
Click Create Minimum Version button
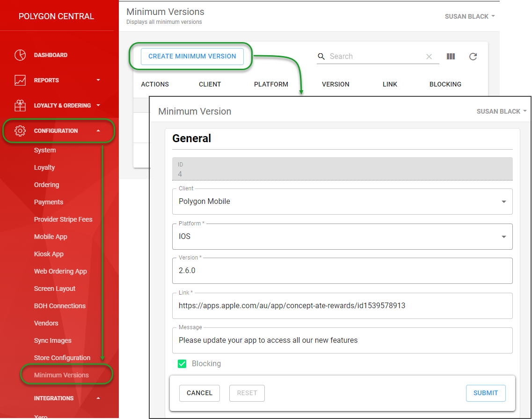192,56
